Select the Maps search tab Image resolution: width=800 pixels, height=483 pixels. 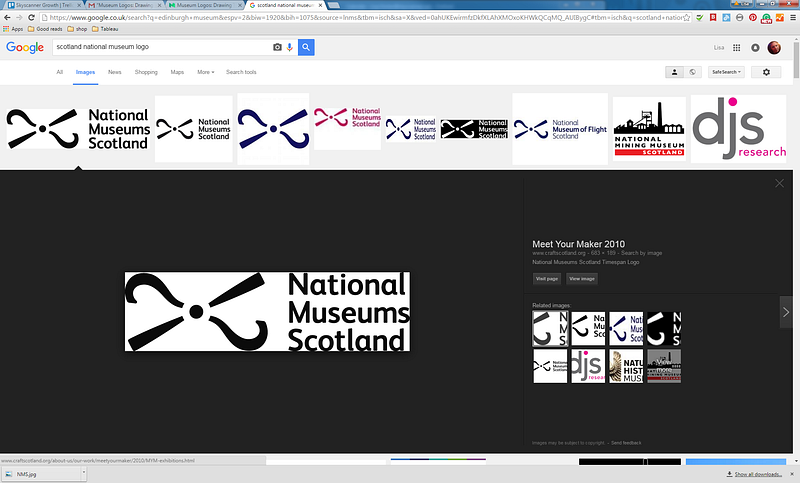(x=177, y=72)
